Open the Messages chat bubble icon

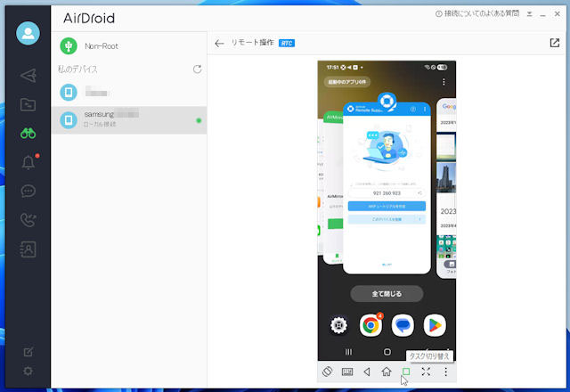pyautogui.click(x=28, y=191)
